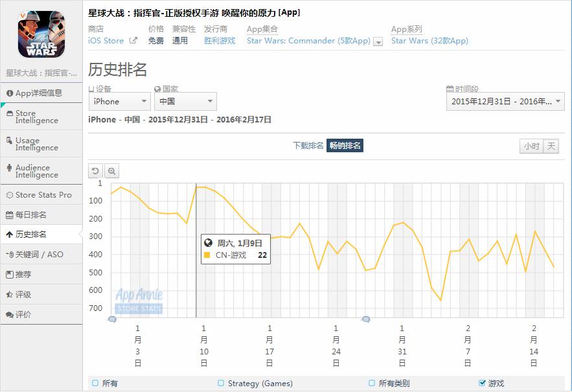The width and height of the screenshot is (572, 392).
Task: Open the iOS Store external link icon
Action: pyautogui.click(x=133, y=41)
